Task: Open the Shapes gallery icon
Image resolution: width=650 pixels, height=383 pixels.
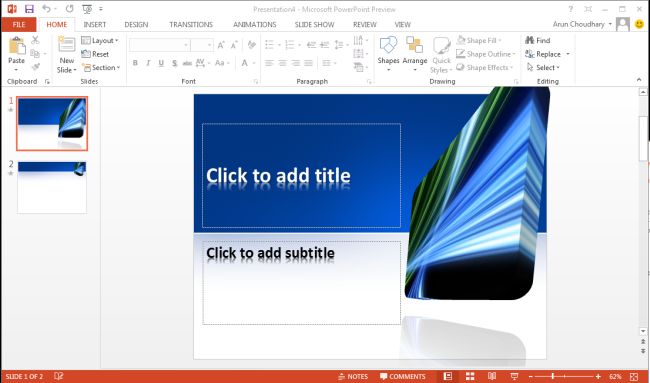Action: click(x=388, y=45)
